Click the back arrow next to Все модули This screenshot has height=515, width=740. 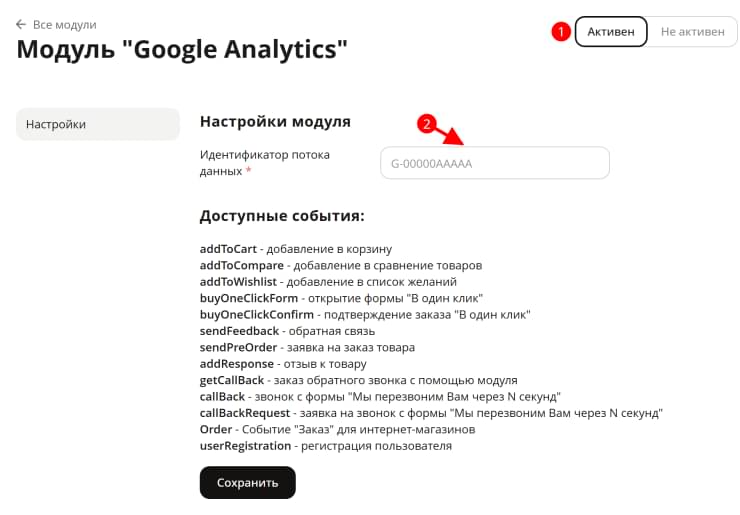pyautogui.click(x=21, y=25)
